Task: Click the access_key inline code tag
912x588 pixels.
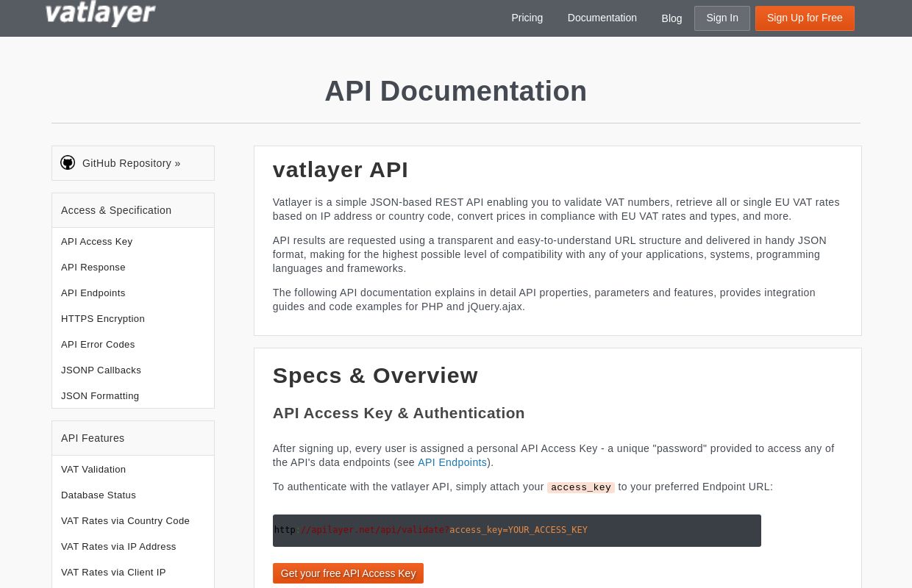Action: 581,487
